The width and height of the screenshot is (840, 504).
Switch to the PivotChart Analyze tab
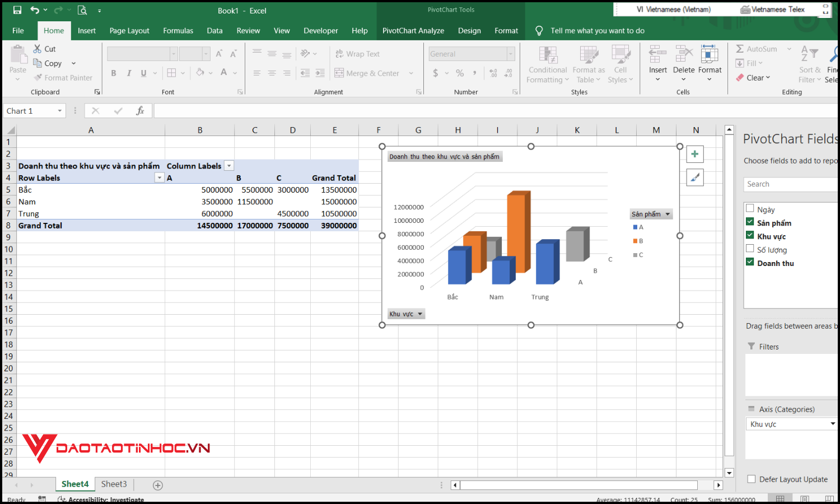[x=413, y=31]
